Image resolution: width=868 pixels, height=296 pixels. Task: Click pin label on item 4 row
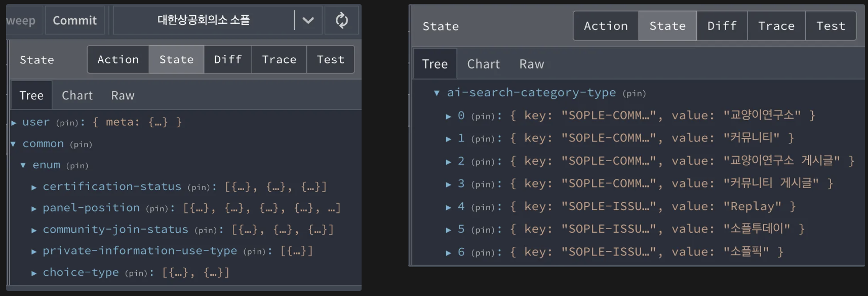coord(483,207)
